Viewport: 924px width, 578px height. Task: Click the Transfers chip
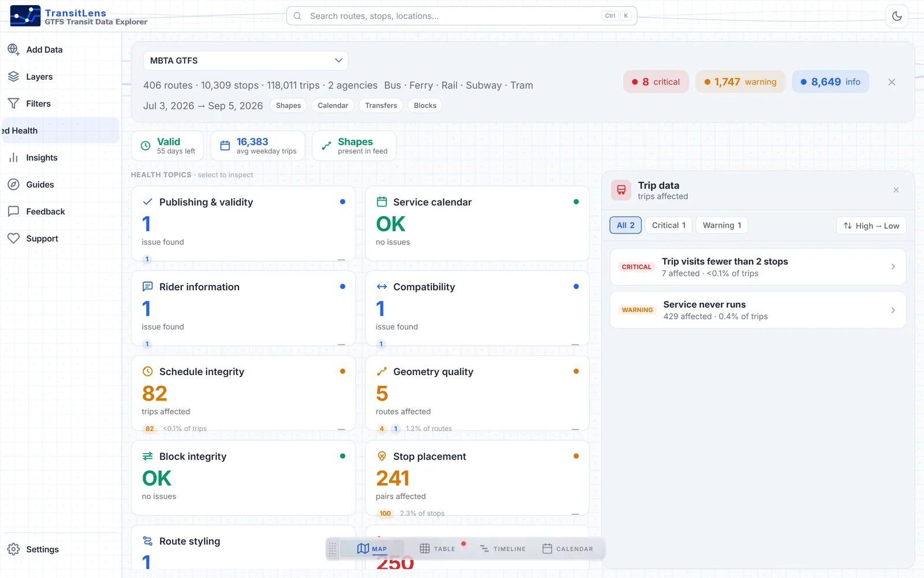tap(381, 106)
